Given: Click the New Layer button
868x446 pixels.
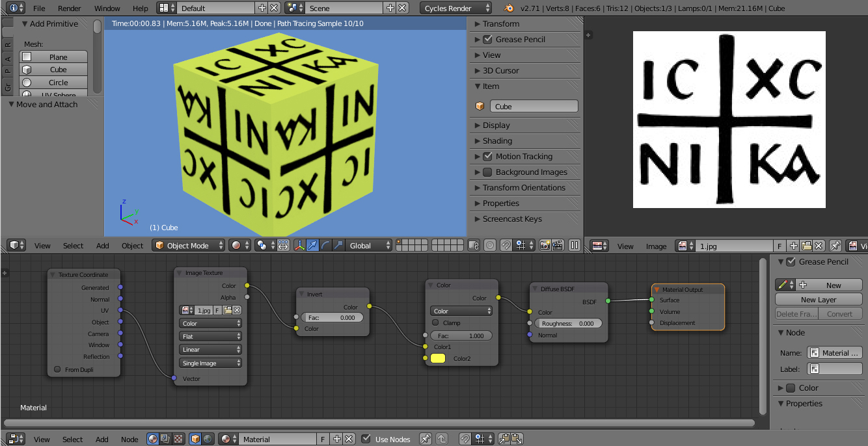Looking at the screenshot, I should [818, 300].
